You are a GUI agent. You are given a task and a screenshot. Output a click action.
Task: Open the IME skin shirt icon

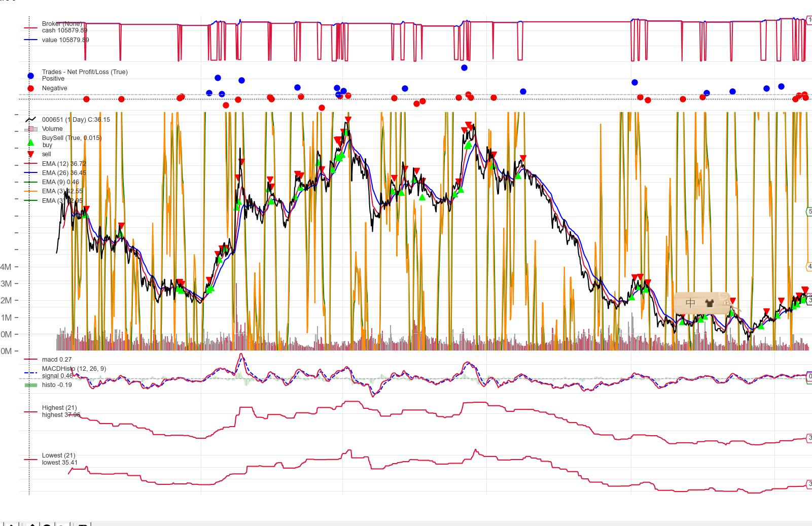pyautogui.click(x=709, y=303)
